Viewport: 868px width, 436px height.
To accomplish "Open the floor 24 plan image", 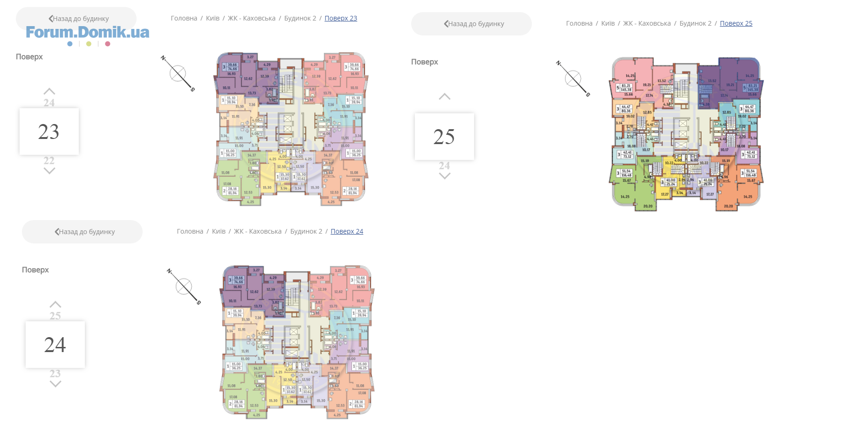I will [297, 342].
